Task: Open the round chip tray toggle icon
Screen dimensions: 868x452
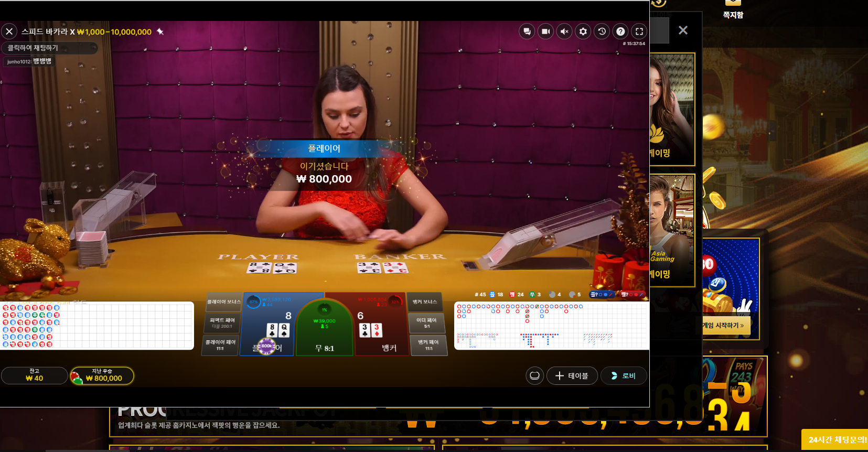Action: (534, 375)
